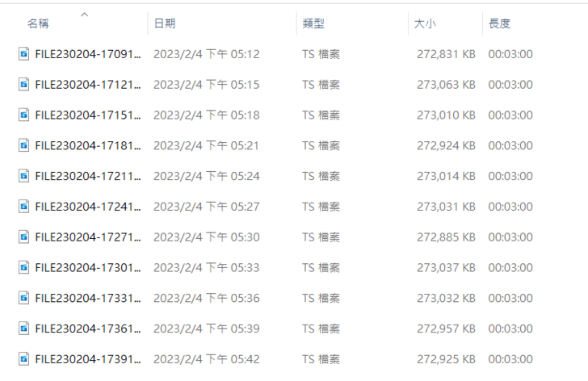
Task: Sort by the 名稱 column header
Action: pyautogui.click(x=38, y=23)
